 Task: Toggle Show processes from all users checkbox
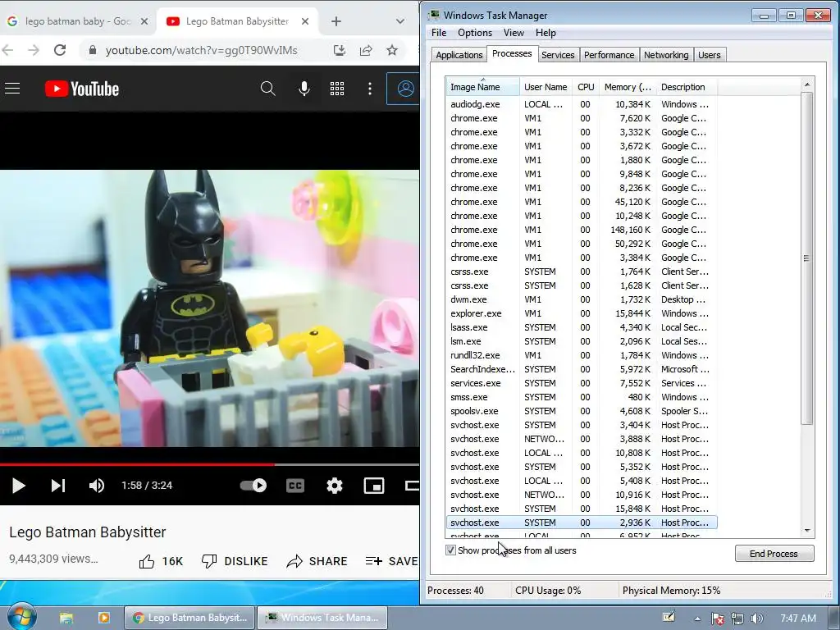(x=450, y=550)
